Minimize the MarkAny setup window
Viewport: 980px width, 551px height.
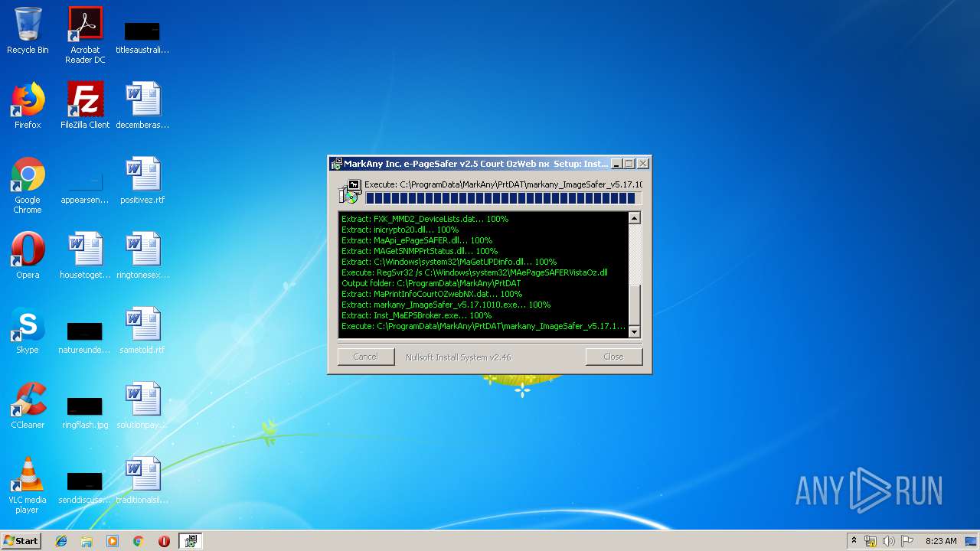616,164
